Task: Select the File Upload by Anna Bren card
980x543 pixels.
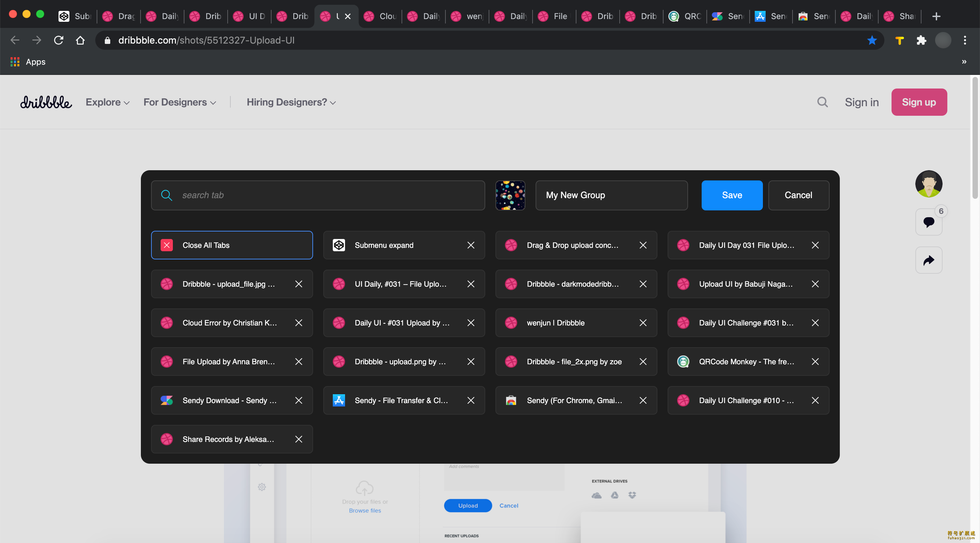Action: coord(232,362)
